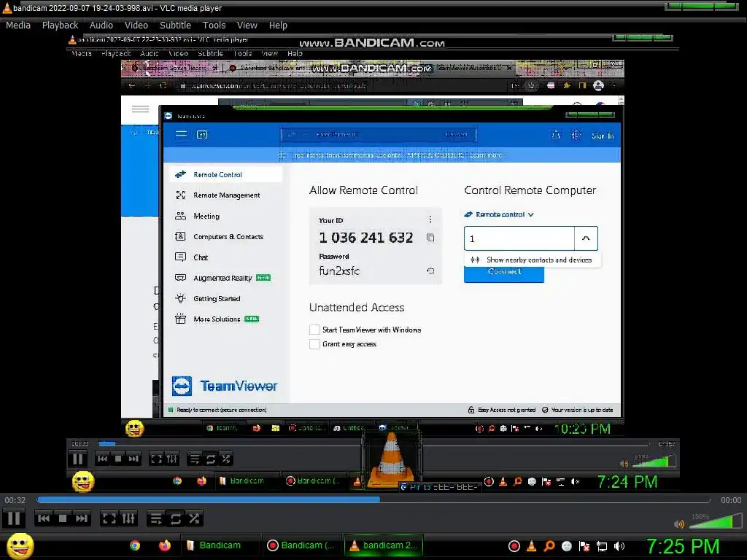The width and height of the screenshot is (747, 560).
Task: Switch to the bandicam 2... VLC taskbar button
Action: click(x=384, y=545)
